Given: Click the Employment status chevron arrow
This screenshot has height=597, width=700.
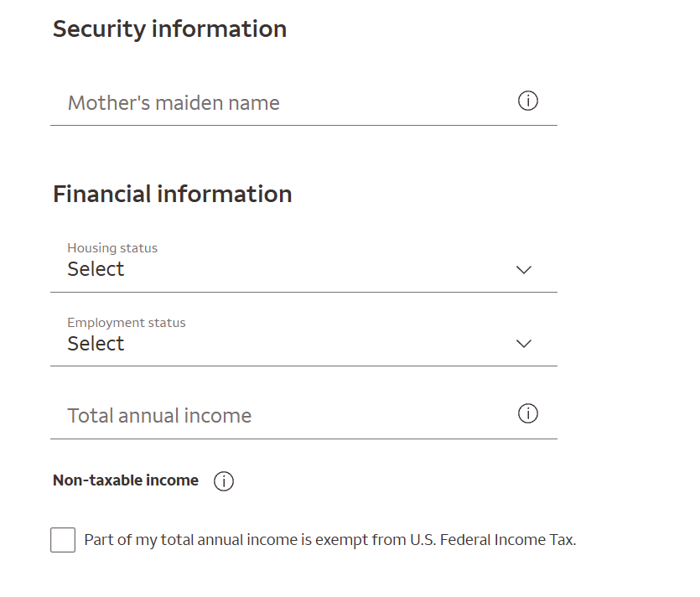Looking at the screenshot, I should 524,344.
